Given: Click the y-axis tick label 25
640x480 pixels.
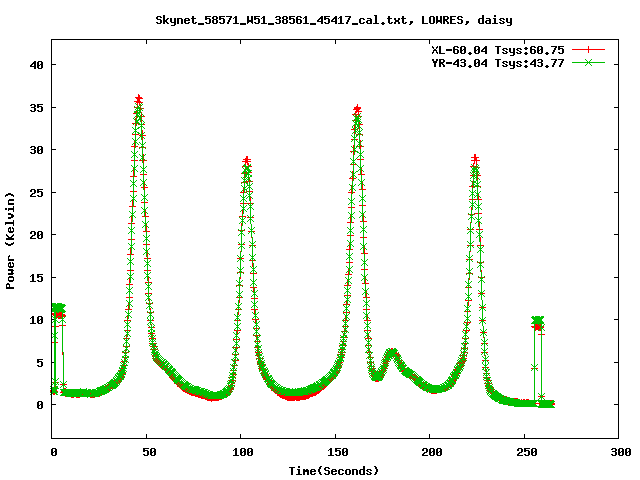Looking at the screenshot, I should [36, 193].
